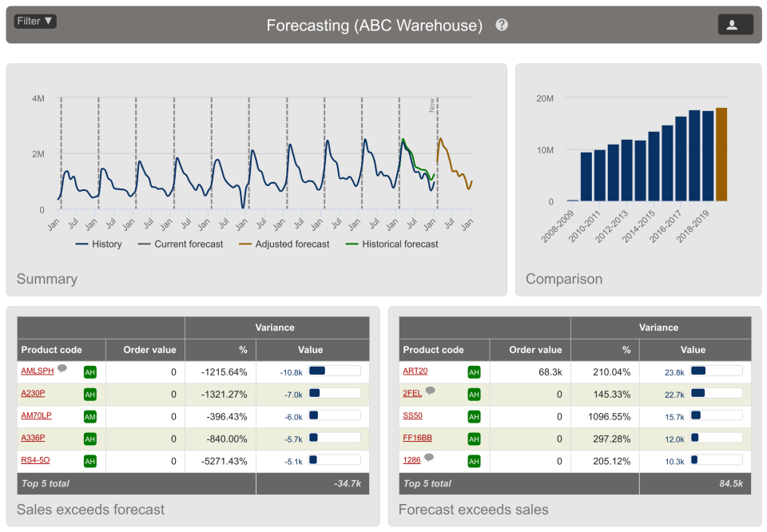Click the 84.5k top 5 total
Image resolution: width=767 pixels, height=532 pixels.
click(731, 483)
